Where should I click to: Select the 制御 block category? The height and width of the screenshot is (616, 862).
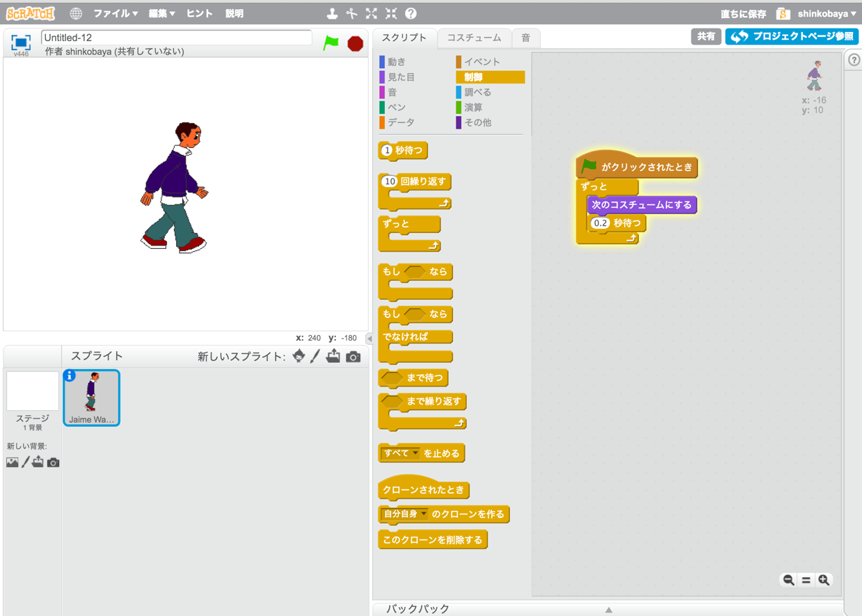tap(490, 77)
